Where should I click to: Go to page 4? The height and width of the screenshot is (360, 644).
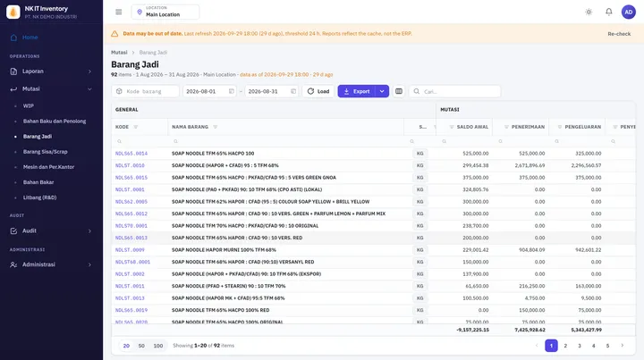click(594, 346)
